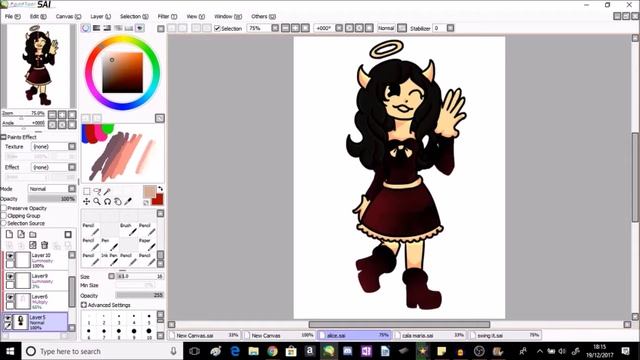Image resolution: width=640 pixels, height=360 pixels.
Task: Choose the Ink Pen tool preset
Action: click(109, 260)
